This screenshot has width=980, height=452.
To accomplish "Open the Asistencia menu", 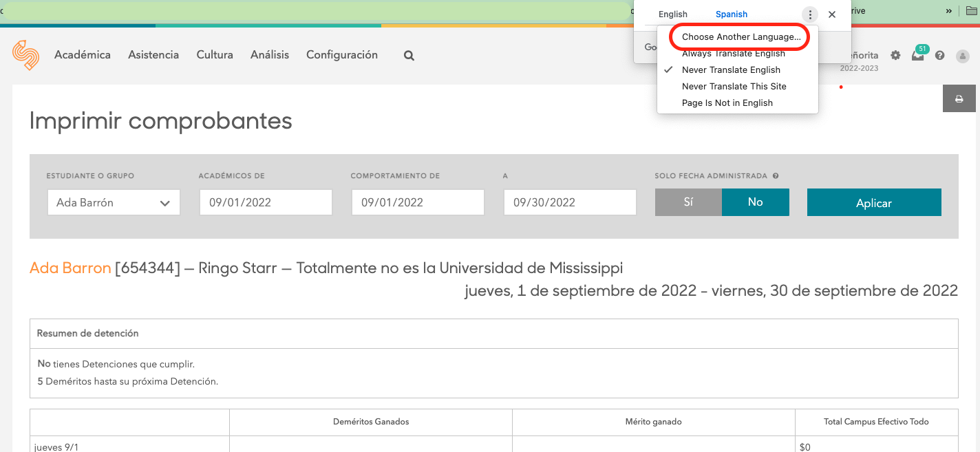I will coord(153,55).
